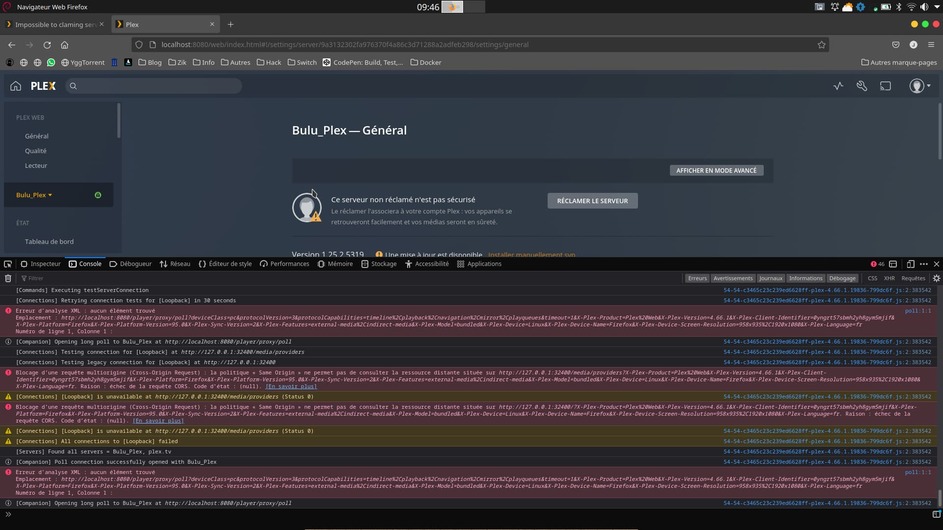
Task: Open the new tab plus button
Action: tap(230, 25)
